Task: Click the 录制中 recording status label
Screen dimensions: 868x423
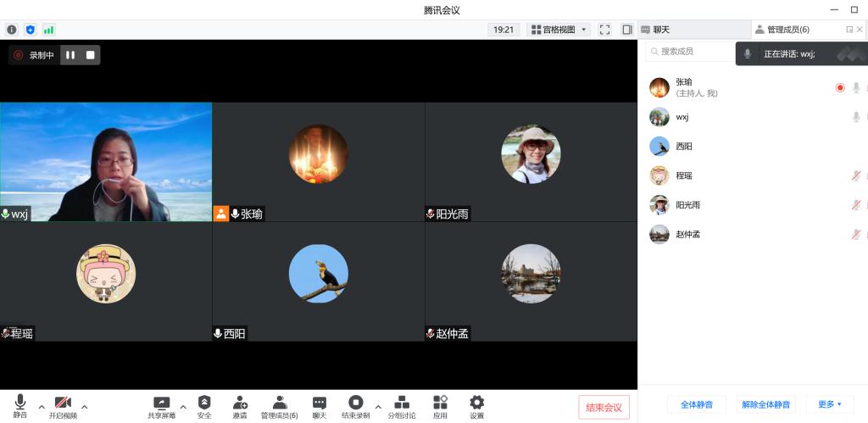Action: 42,55
